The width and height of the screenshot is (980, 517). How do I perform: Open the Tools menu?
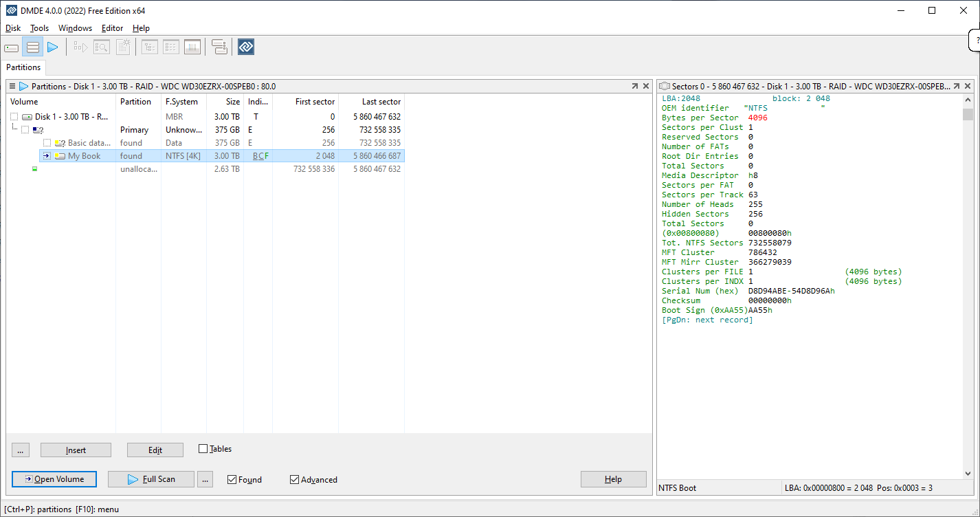click(39, 28)
